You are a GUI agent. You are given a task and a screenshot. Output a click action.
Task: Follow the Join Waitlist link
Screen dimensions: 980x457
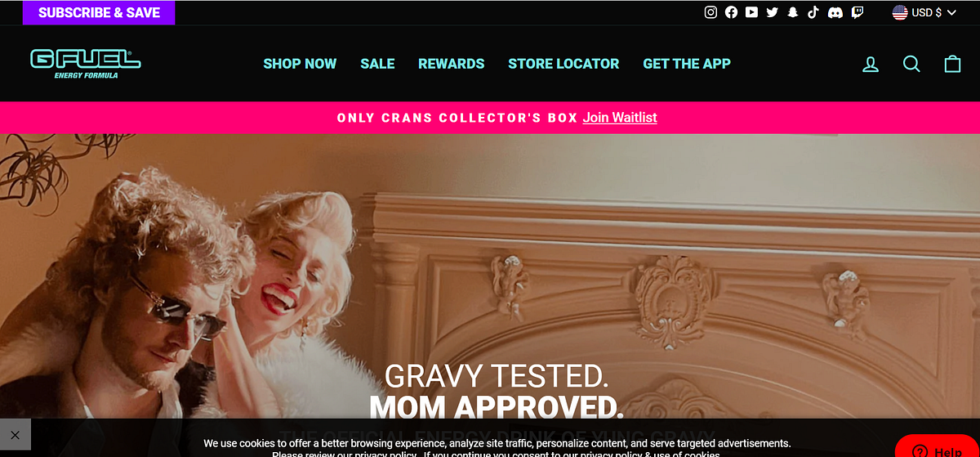tap(620, 118)
